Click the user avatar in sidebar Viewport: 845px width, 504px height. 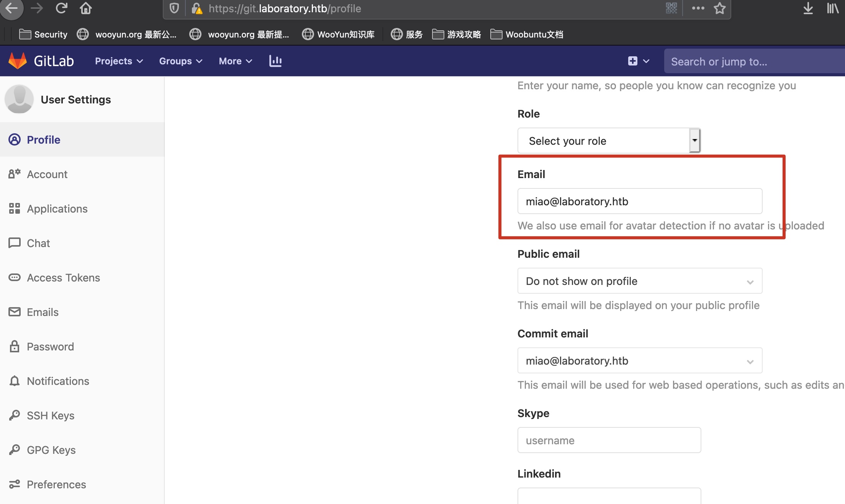pos(19,99)
